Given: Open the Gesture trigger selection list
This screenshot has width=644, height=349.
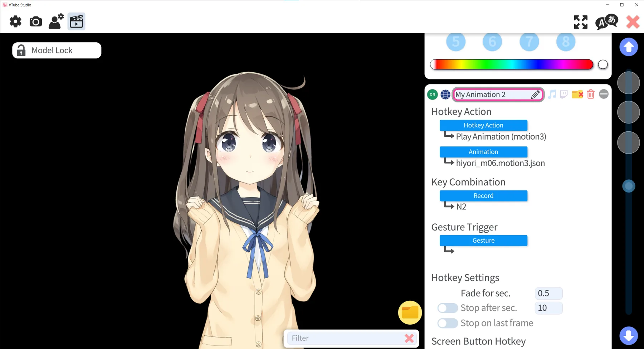Looking at the screenshot, I should pyautogui.click(x=483, y=241).
